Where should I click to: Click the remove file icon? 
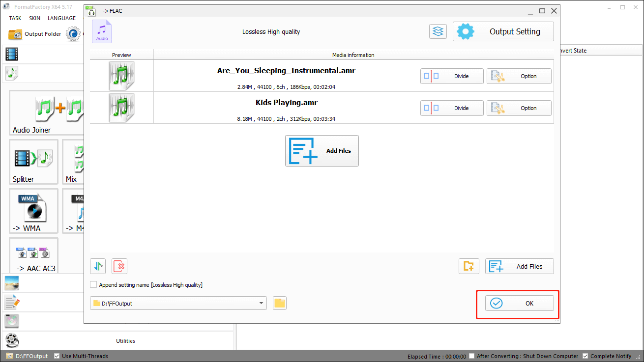(119, 266)
